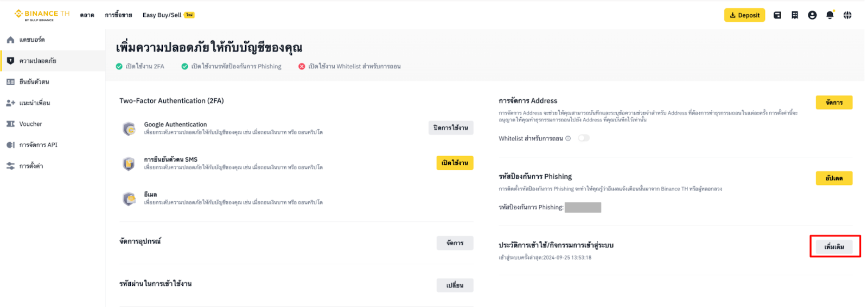Click the language globe icon
The height and width of the screenshot is (307, 868).
point(847,15)
